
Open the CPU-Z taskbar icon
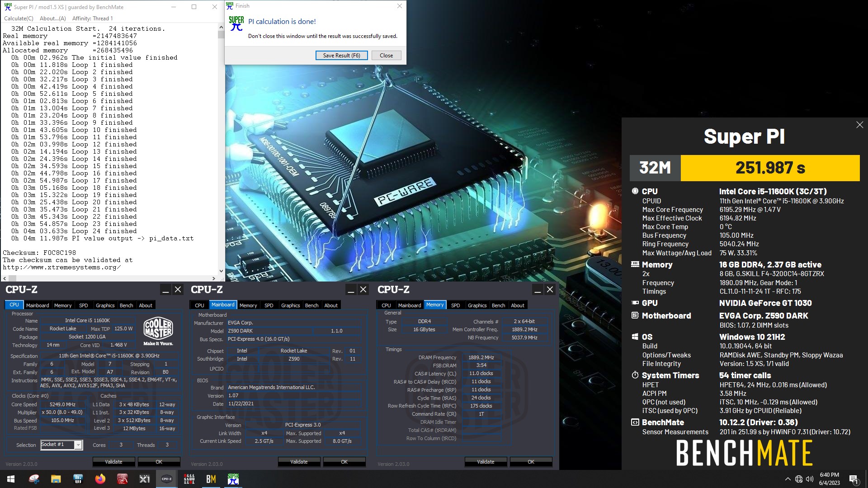[166, 479]
